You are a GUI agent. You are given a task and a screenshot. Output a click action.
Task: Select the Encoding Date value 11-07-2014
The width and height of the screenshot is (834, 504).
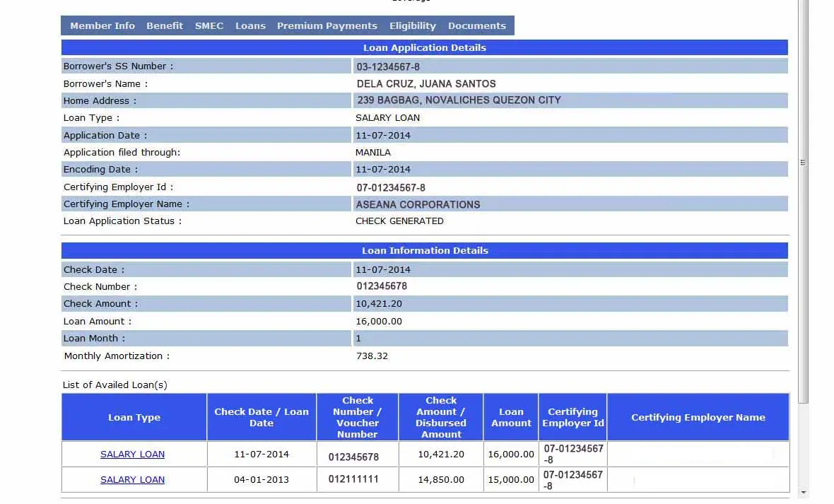pos(383,169)
